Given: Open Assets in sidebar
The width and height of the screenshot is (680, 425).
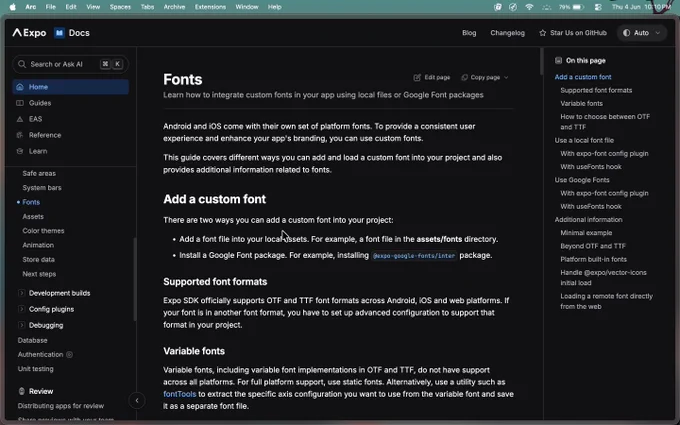Looking at the screenshot, I should click(x=33, y=216).
